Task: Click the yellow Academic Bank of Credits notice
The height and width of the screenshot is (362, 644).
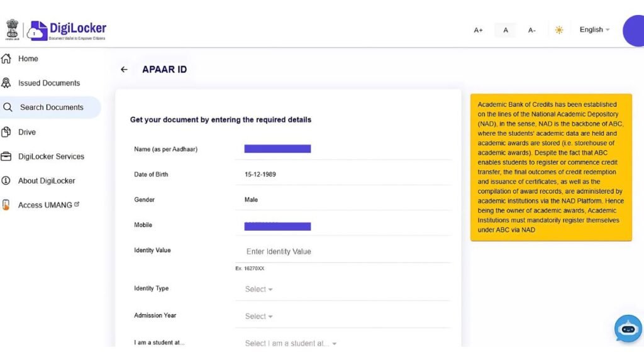Action: tap(551, 167)
